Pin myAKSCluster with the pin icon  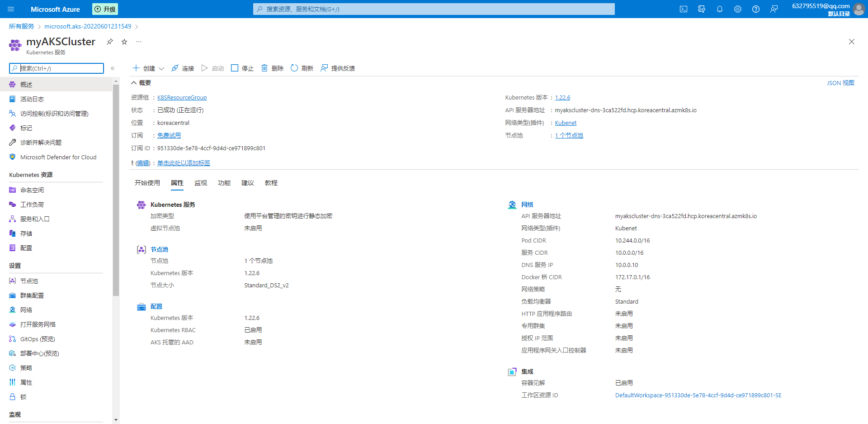coord(109,41)
